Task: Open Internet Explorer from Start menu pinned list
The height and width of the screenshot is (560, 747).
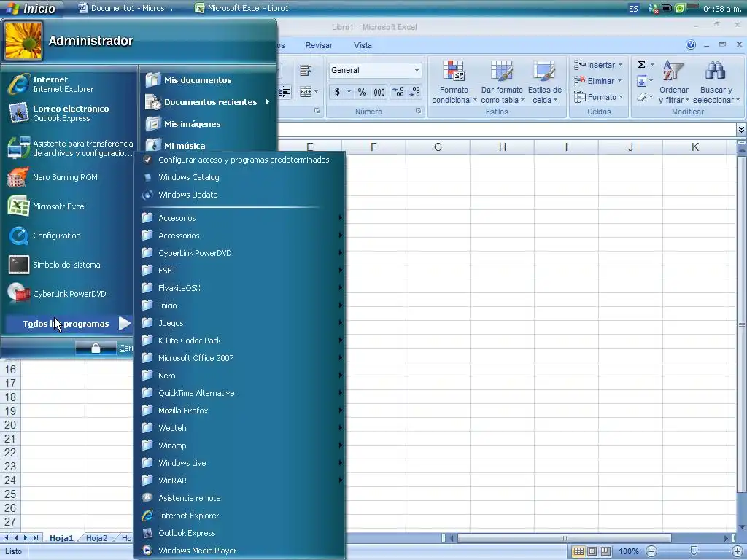Action: tap(69, 85)
